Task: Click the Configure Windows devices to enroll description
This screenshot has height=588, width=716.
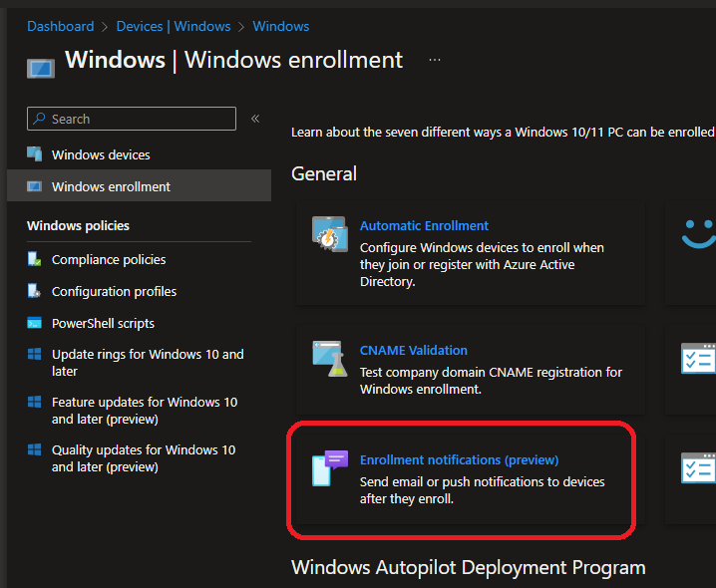Action: 482,265
